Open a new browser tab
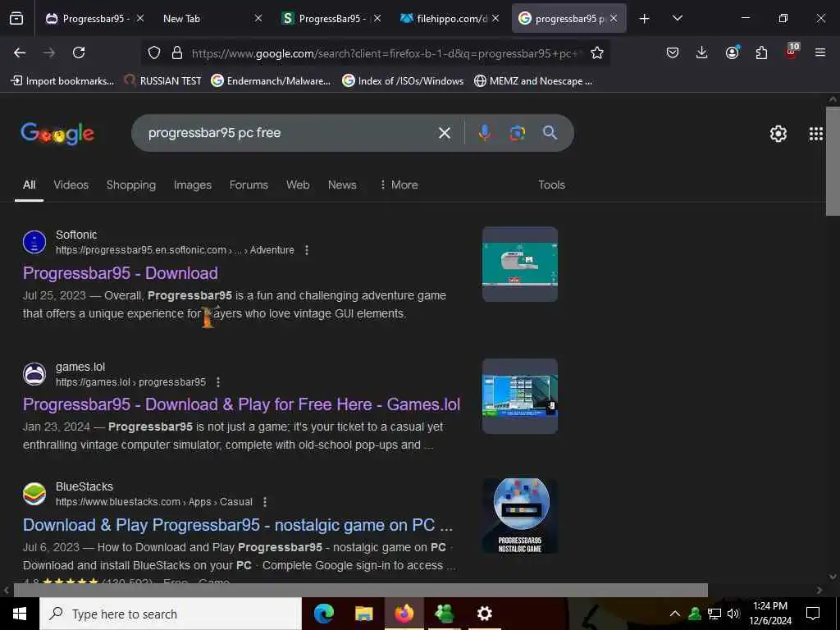Image resolution: width=840 pixels, height=630 pixels. click(645, 18)
